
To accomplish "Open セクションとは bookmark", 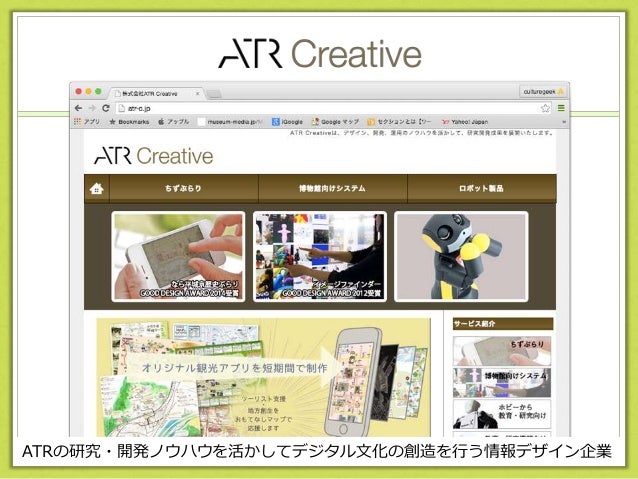I will pos(399,122).
